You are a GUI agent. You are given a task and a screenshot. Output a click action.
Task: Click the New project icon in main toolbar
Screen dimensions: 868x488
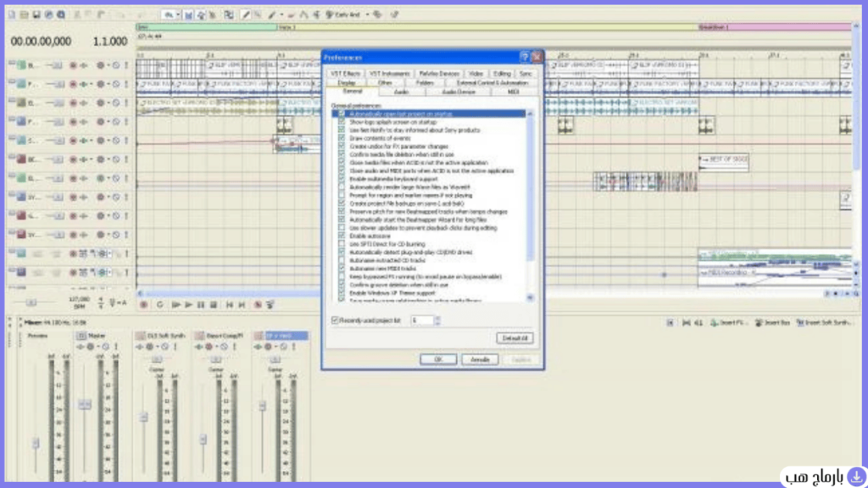(x=12, y=15)
